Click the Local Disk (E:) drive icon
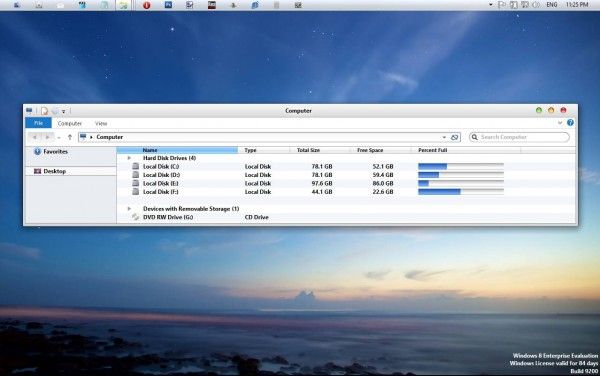 pyautogui.click(x=135, y=183)
